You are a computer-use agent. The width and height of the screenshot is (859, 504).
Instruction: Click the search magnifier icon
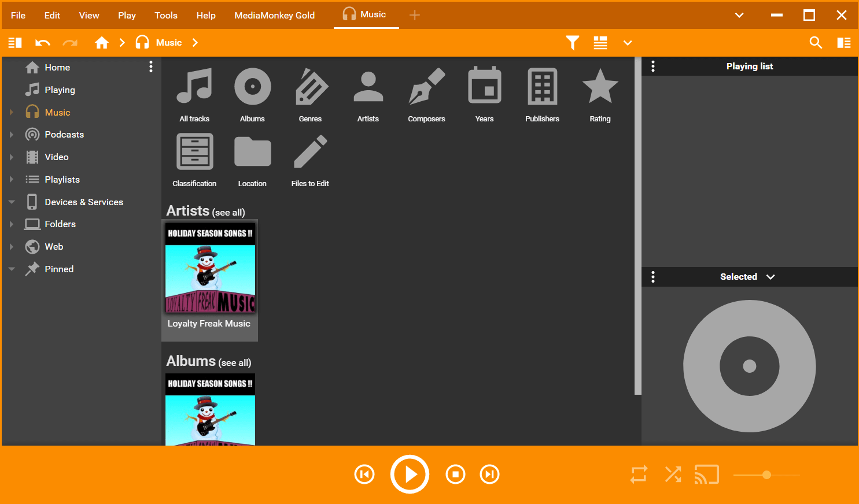pos(816,43)
